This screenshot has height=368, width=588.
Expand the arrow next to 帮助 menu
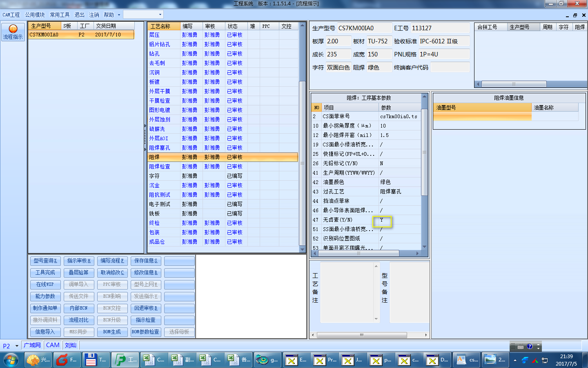pyautogui.click(x=119, y=15)
